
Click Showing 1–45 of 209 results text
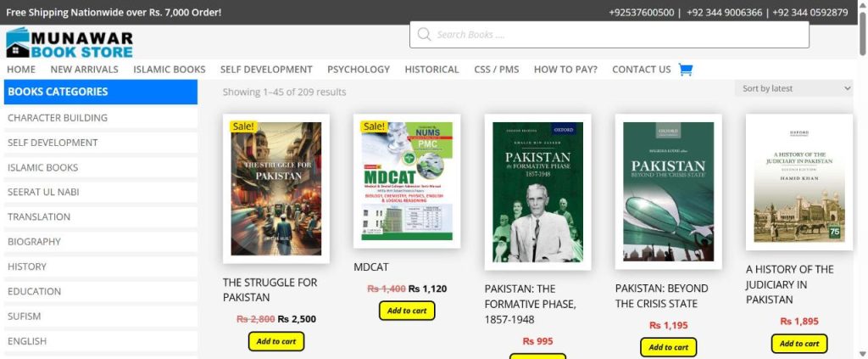pyautogui.click(x=285, y=92)
